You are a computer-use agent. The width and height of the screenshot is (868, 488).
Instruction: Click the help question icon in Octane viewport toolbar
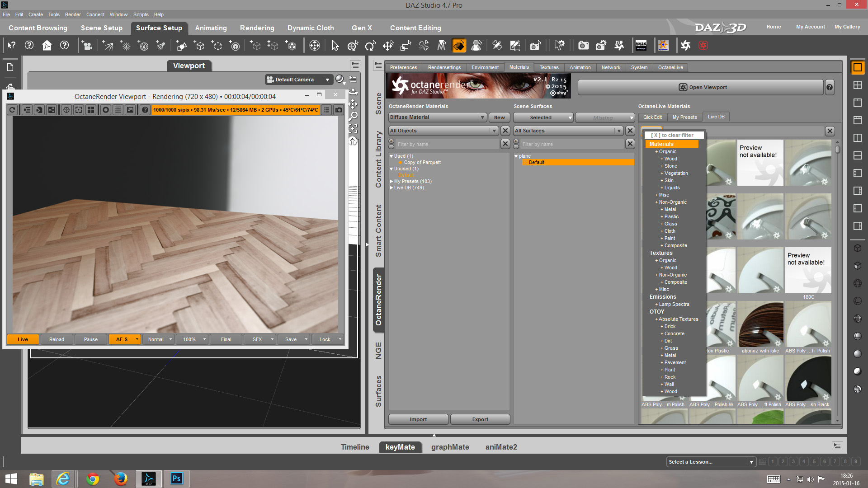point(145,110)
